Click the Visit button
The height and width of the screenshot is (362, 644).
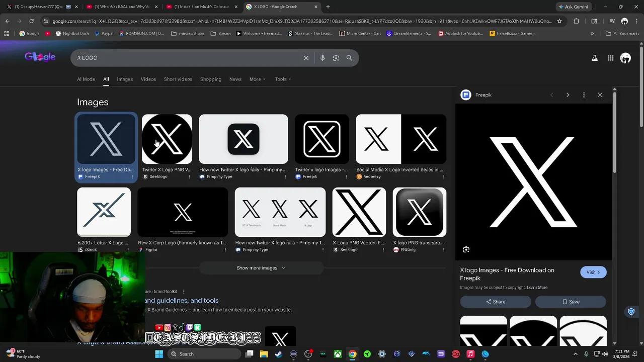pyautogui.click(x=593, y=272)
